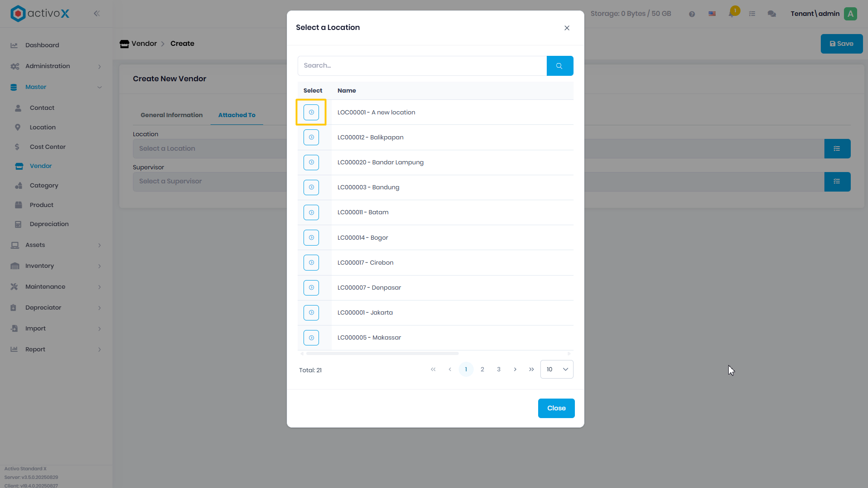Screen dimensions: 868x488
Task: Expand the Report menu
Action: (x=56, y=349)
